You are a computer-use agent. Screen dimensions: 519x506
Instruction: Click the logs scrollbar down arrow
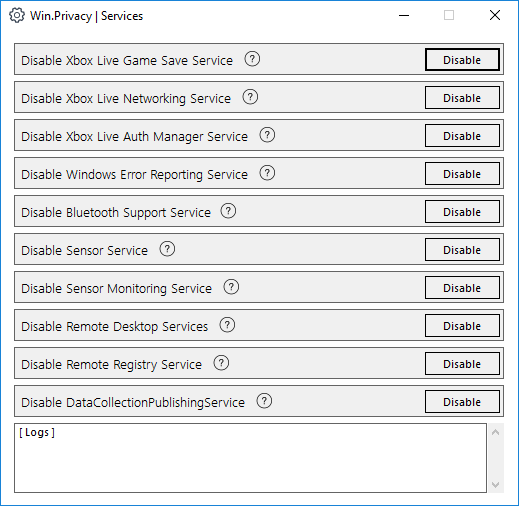tap(496, 485)
